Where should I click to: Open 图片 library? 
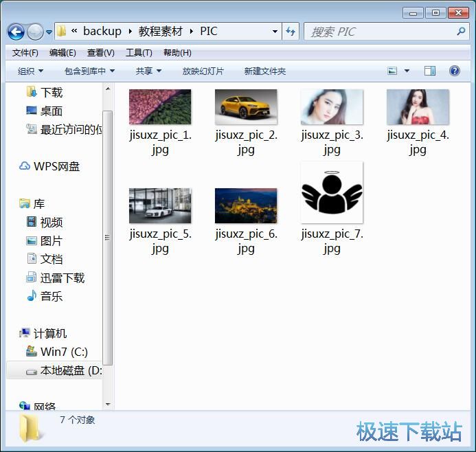tap(45, 241)
